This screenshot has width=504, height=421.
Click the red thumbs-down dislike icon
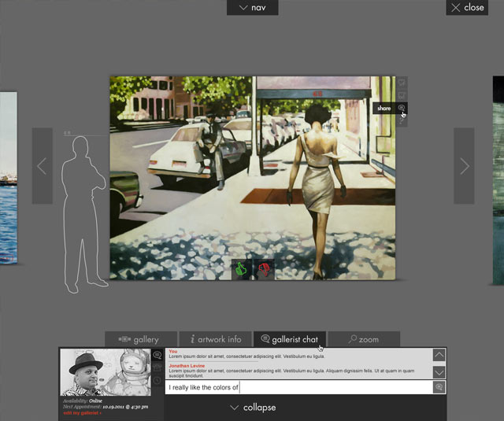click(x=265, y=269)
